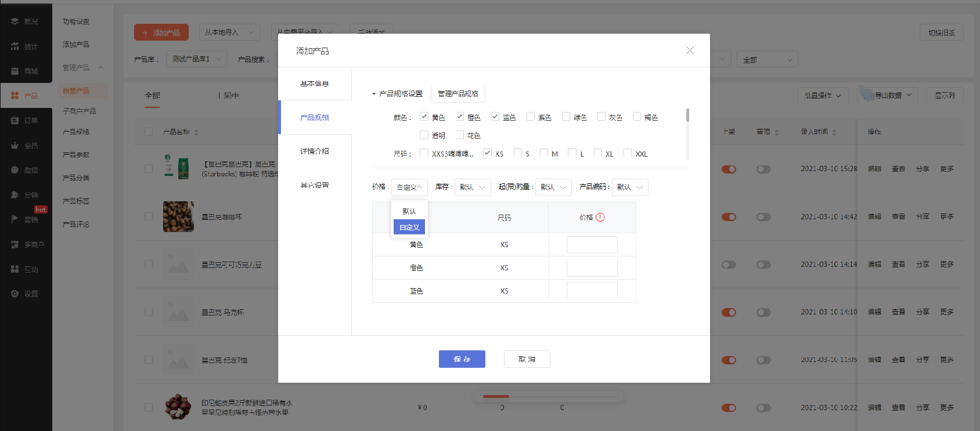This screenshot has height=431, width=980.
Task: Switch to 详情介绍 tab
Action: point(315,151)
